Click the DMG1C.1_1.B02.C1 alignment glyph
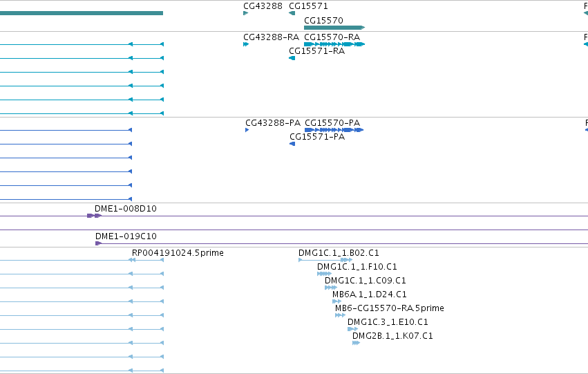This screenshot has width=588, height=374. pos(325,260)
